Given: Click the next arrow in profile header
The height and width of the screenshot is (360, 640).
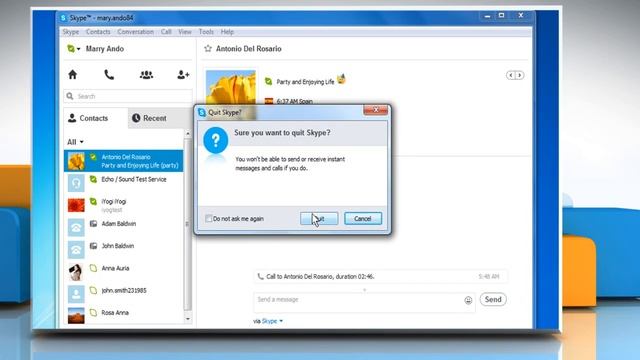Looking at the screenshot, I should 519,75.
